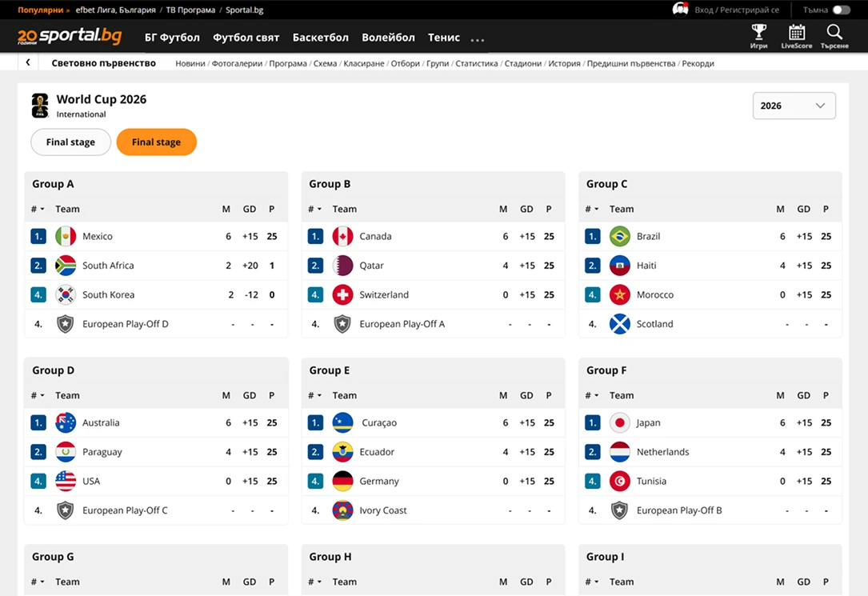Open Group E rank sort dropdown
868x596 pixels.
[314, 396]
